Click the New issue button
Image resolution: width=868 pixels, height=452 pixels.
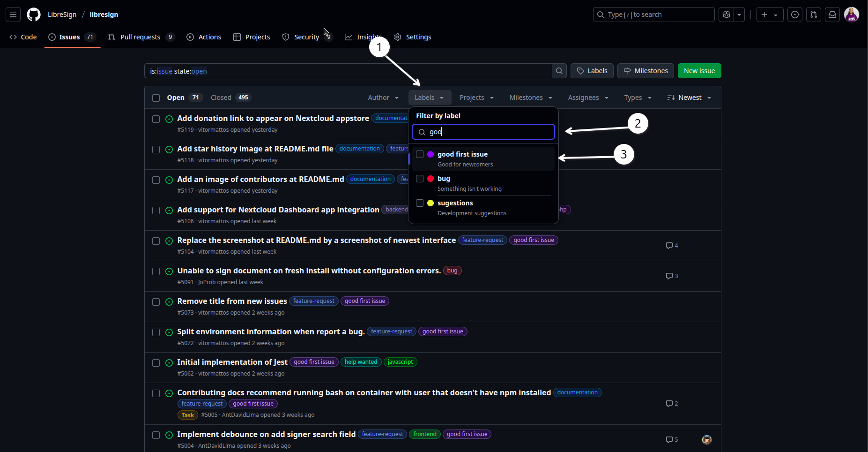pos(699,71)
